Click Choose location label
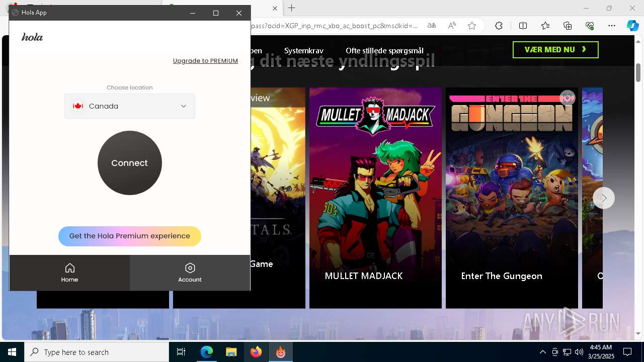The image size is (644, 362). [x=129, y=87]
